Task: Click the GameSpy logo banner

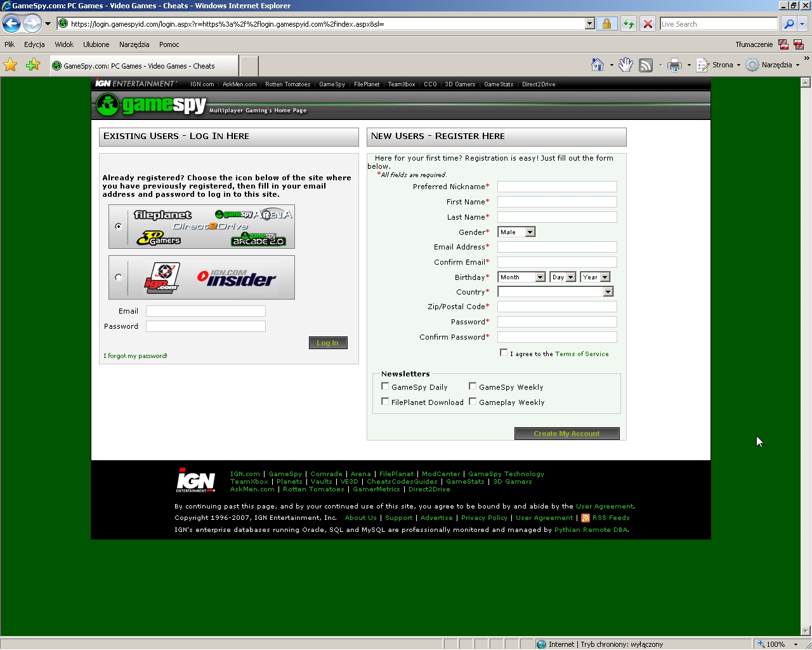Action: pos(150,105)
